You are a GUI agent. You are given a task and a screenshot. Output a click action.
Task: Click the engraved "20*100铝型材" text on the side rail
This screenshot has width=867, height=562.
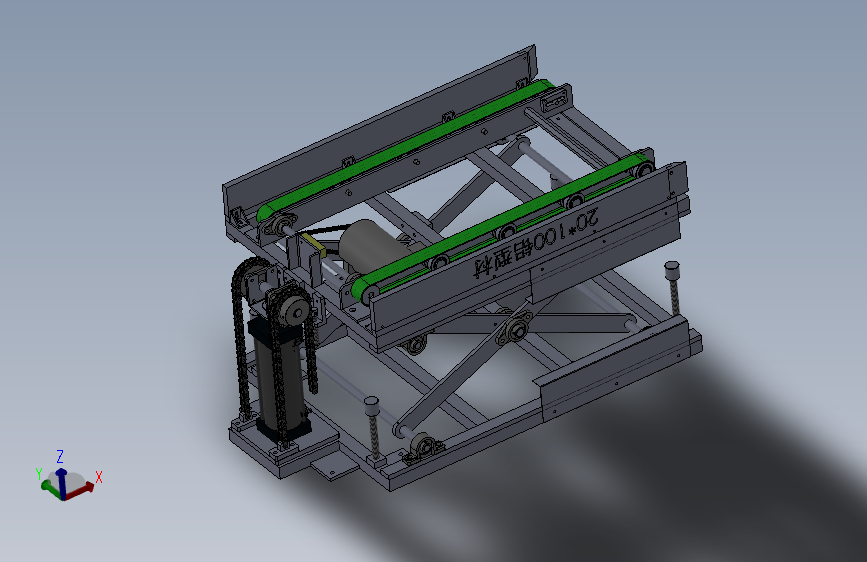click(536, 243)
